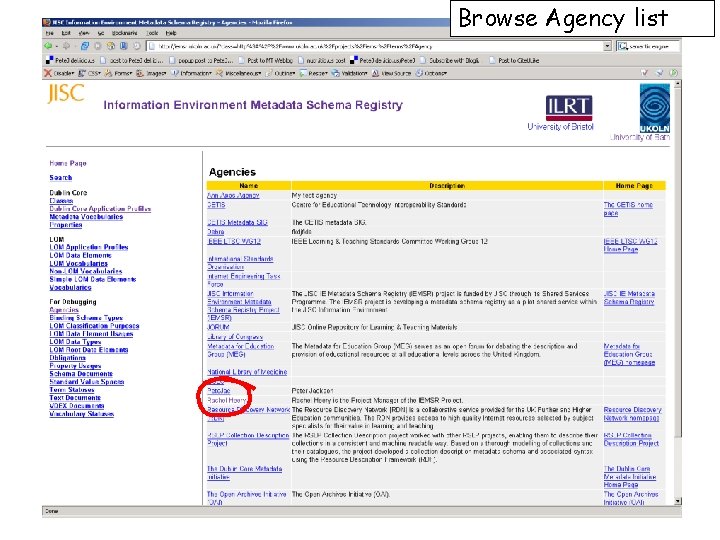The width and height of the screenshot is (720, 540).
Task: Open the Library of Congress agency link
Action: [235, 337]
